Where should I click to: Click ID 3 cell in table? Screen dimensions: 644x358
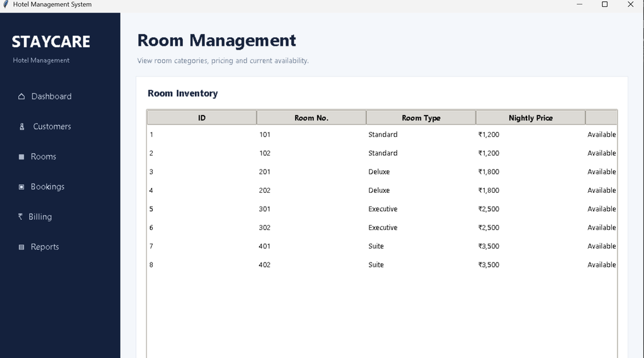click(x=152, y=172)
